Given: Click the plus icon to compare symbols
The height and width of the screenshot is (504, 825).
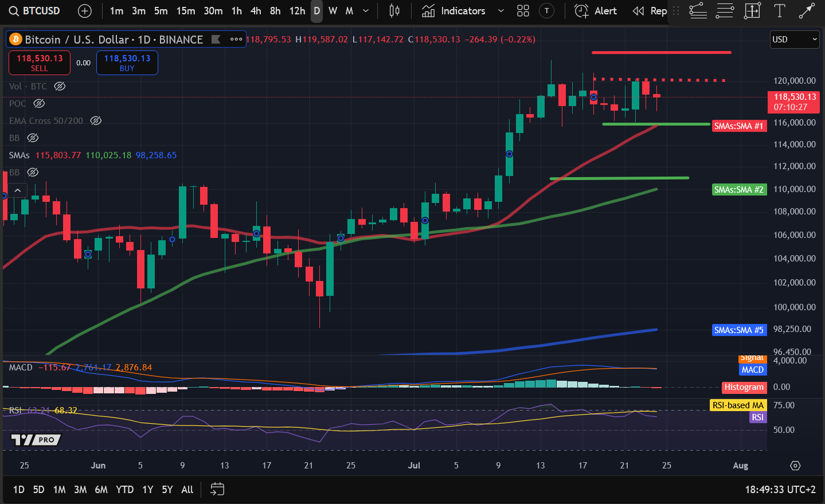Looking at the screenshot, I should coord(84,11).
